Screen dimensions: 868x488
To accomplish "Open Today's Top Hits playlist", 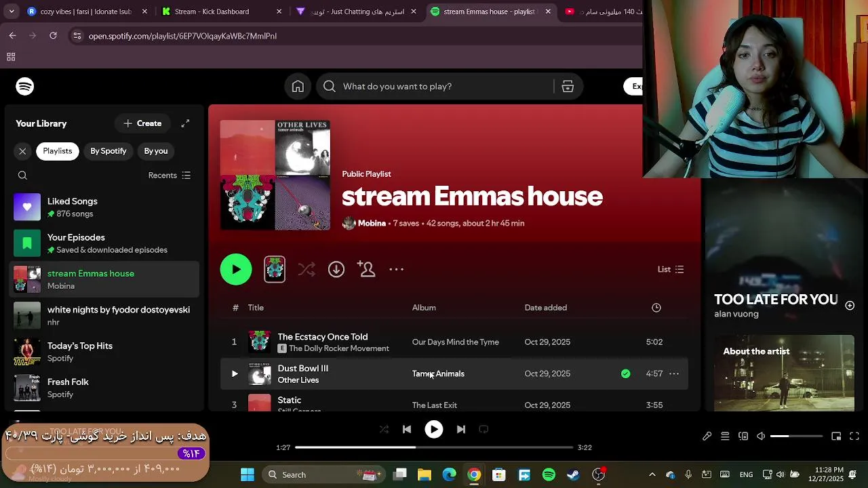I will pyautogui.click(x=105, y=352).
